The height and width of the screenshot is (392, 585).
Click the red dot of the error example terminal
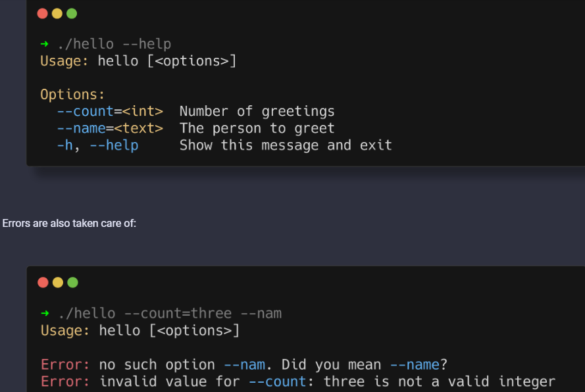pyautogui.click(x=43, y=282)
